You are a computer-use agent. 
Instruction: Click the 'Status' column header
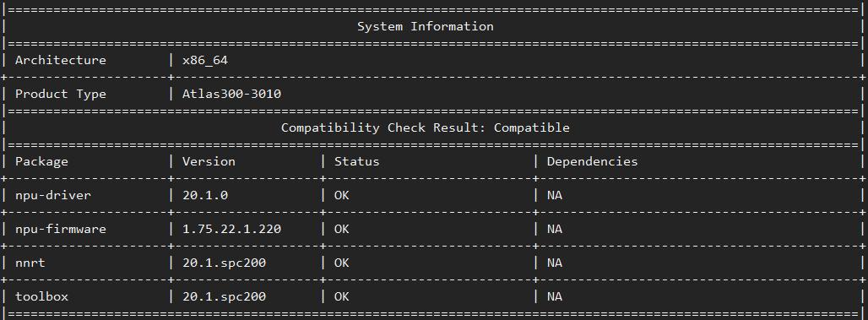[357, 161]
